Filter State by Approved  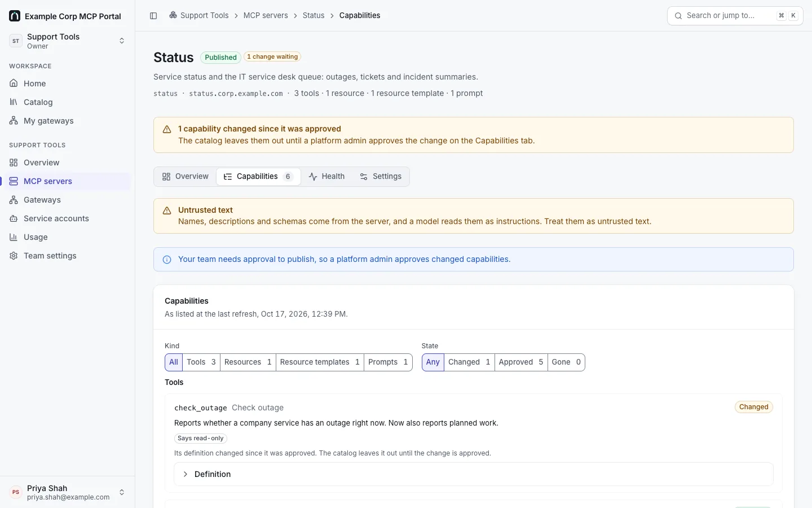pyautogui.click(x=521, y=362)
